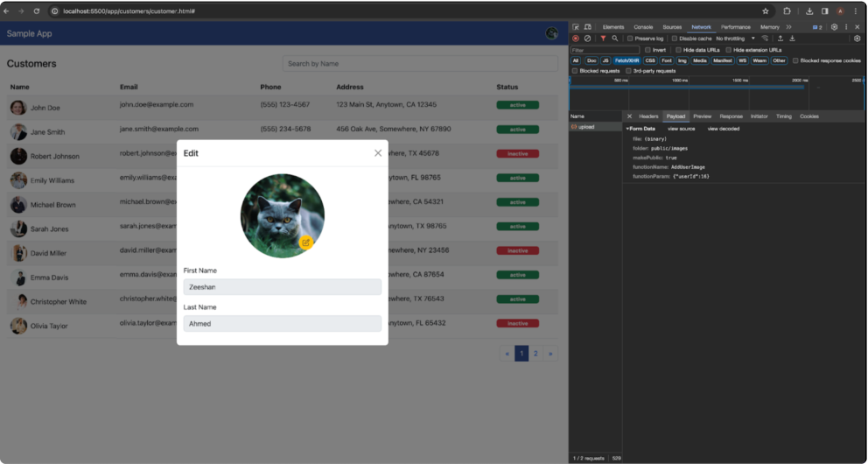Open the No throttling dropdown
The image size is (868, 464).
point(736,39)
